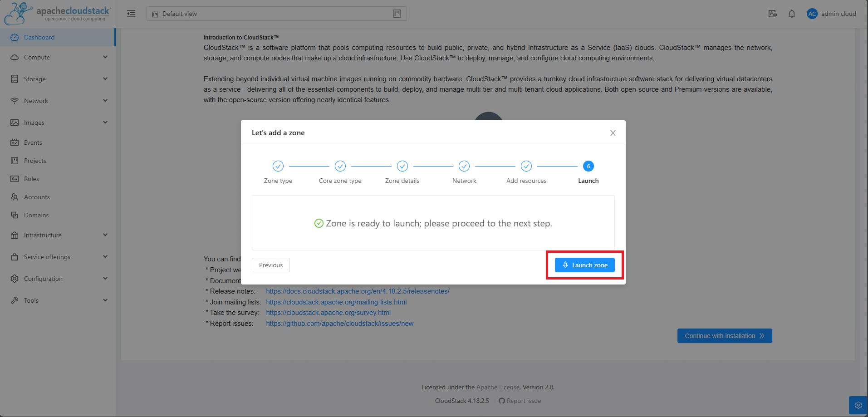Image resolution: width=868 pixels, height=417 pixels.
Task: Expand the Tools menu chevron
Action: pos(105,300)
